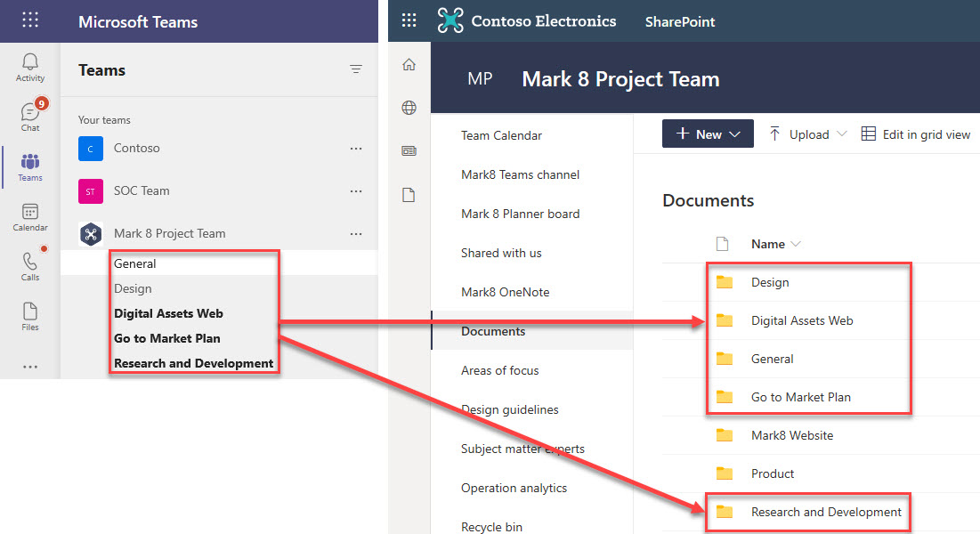Open the Research and Development folder name
980x534 pixels.
point(826,512)
